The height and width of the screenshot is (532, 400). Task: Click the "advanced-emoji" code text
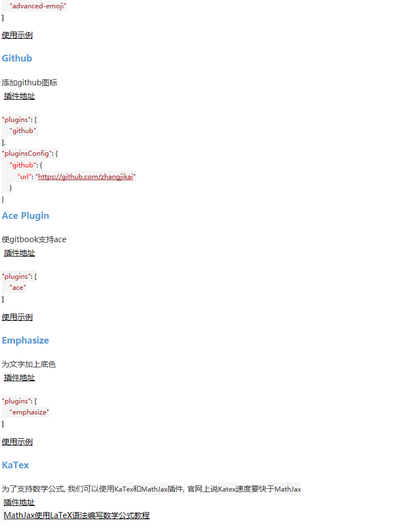38,6
